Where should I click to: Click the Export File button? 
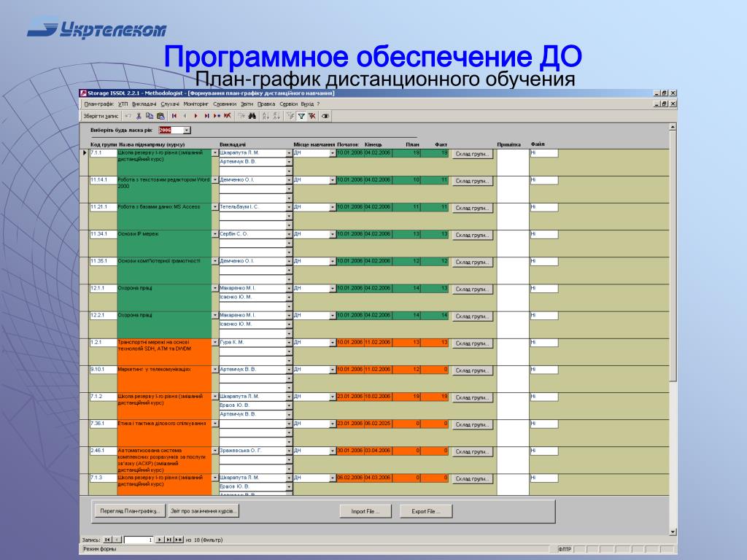point(425,511)
